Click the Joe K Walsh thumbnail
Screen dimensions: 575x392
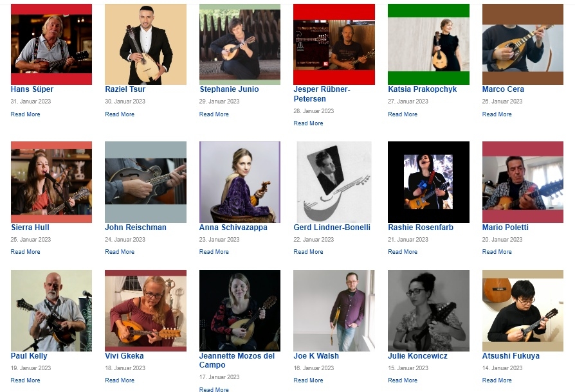click(x=334, y=310)
